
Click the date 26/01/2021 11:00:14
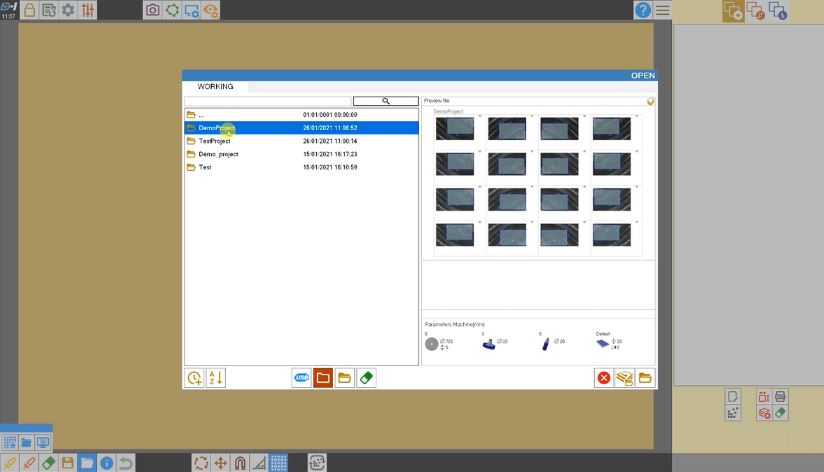click(330, 141)
